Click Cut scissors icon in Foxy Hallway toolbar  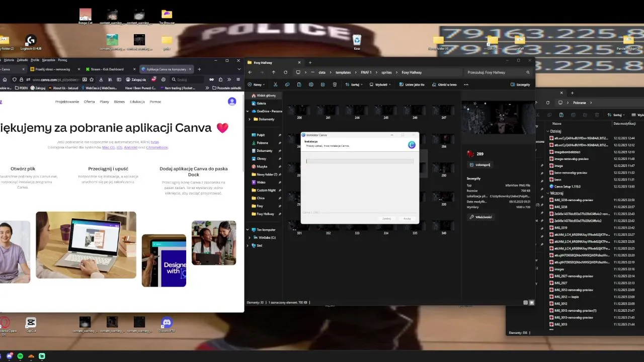tap(276, 84)
